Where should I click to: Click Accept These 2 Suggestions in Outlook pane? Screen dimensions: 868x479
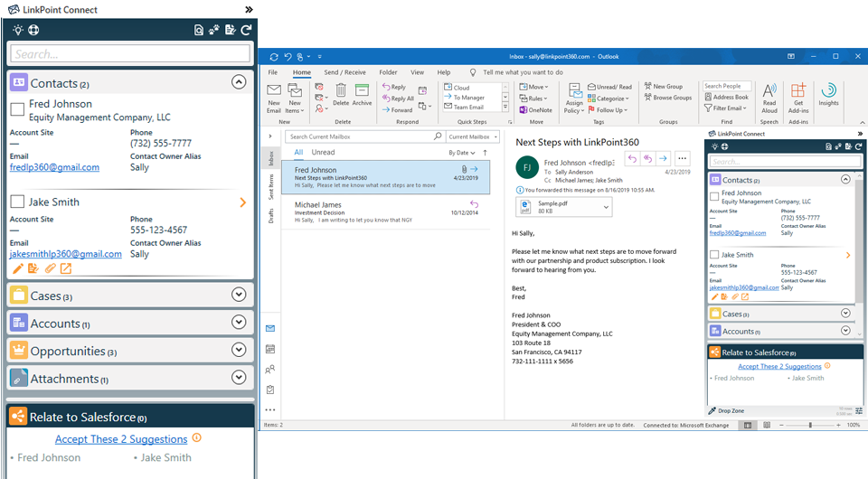point(779,366)
